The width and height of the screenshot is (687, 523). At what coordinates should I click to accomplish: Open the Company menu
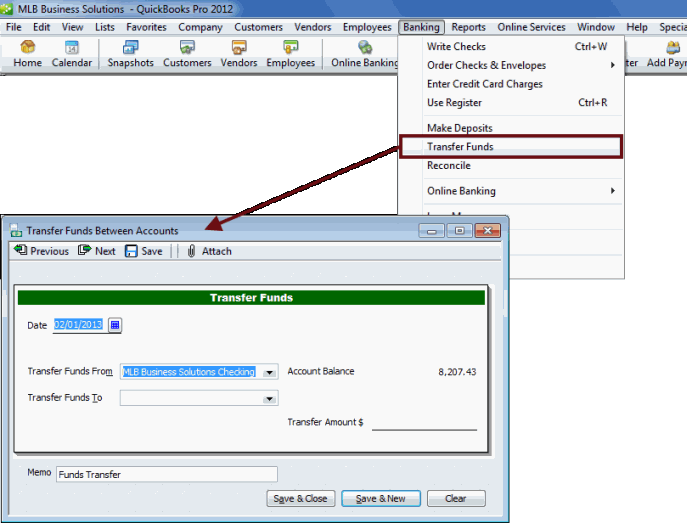pos(200,27)
